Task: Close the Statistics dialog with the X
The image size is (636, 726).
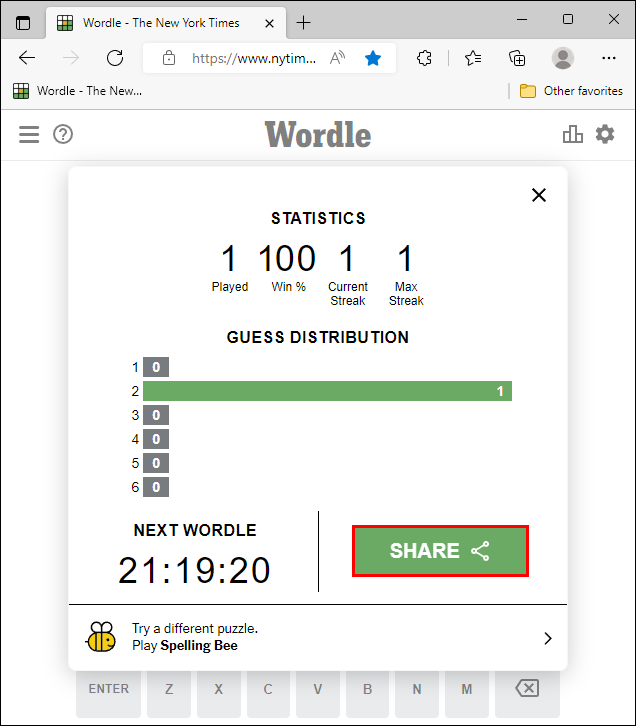Action: point(539,195)
